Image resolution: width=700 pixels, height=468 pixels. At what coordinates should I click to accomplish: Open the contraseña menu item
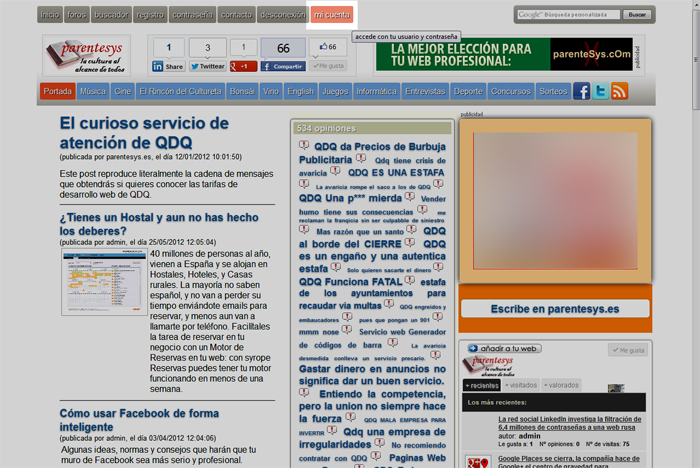point(192,15)
